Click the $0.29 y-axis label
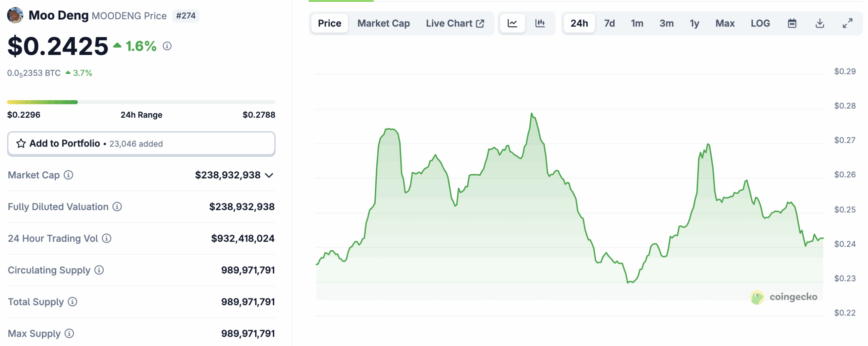 (x=845, y=71)
